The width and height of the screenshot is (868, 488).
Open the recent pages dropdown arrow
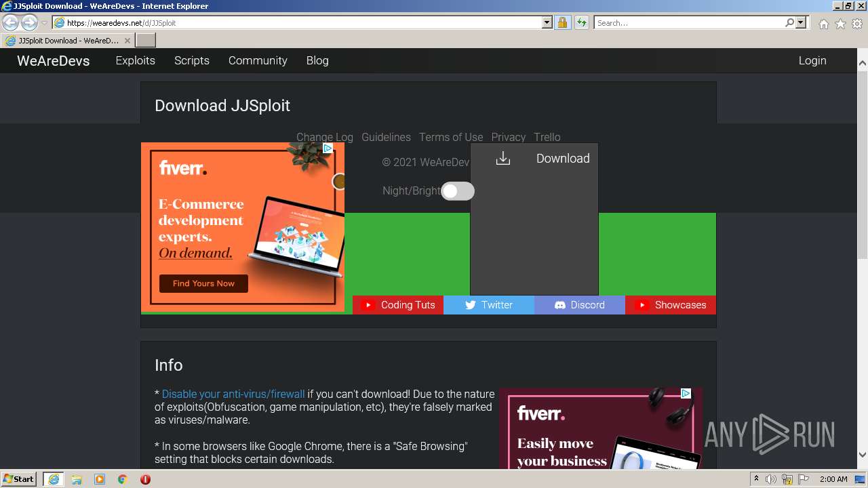[x=44, y=23]
